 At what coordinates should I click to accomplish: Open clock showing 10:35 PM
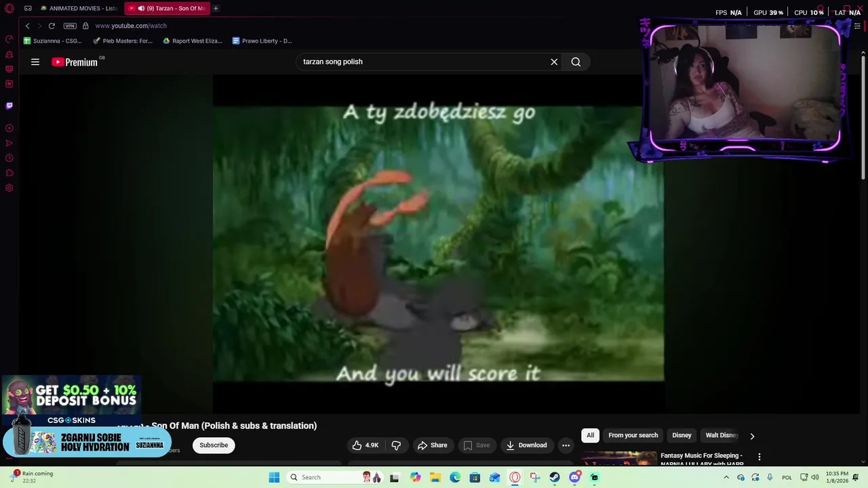[837, 477]
